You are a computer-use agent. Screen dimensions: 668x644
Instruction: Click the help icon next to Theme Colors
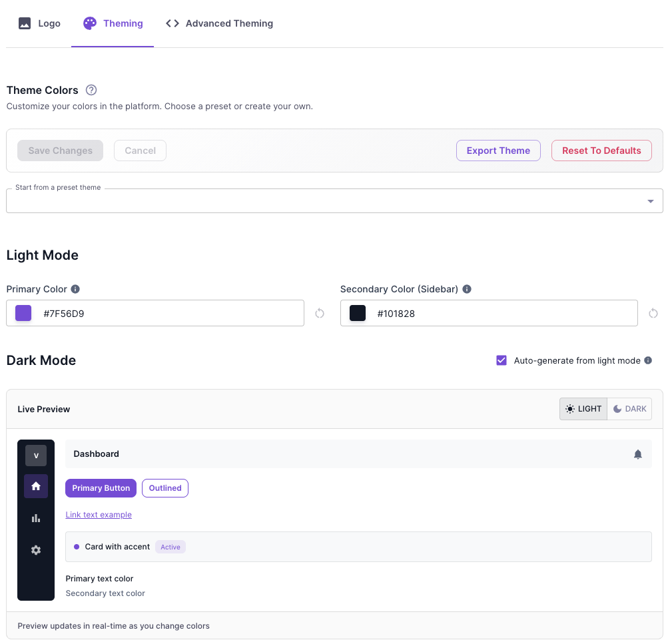91,90
